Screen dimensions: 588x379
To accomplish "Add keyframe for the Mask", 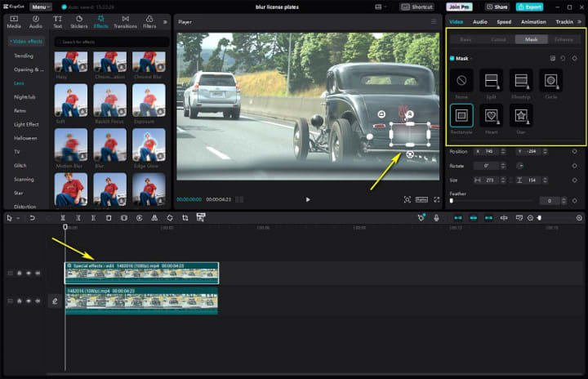I will coord(574,58).
